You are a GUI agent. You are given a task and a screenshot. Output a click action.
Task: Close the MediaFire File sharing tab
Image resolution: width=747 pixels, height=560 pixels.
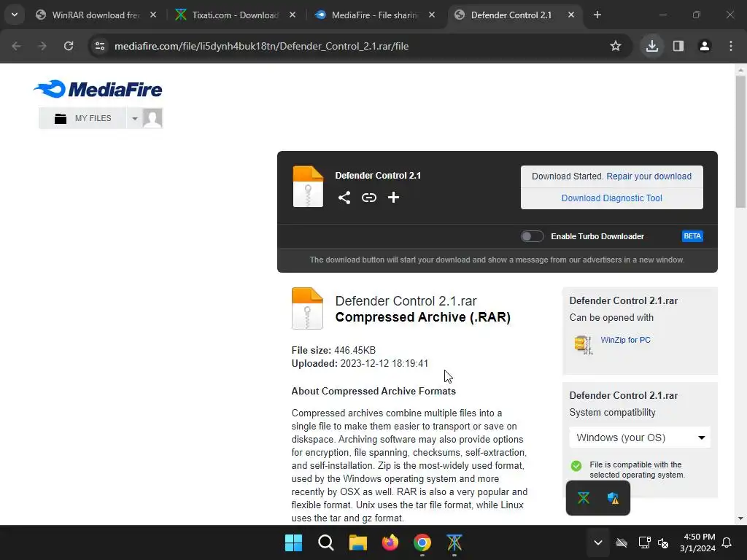pyautogui.click(x=432, y=15)
